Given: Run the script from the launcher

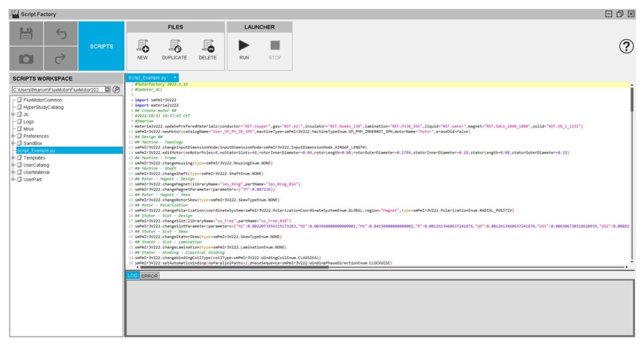Looking at the screenshot, I should [x=244, y=49].
